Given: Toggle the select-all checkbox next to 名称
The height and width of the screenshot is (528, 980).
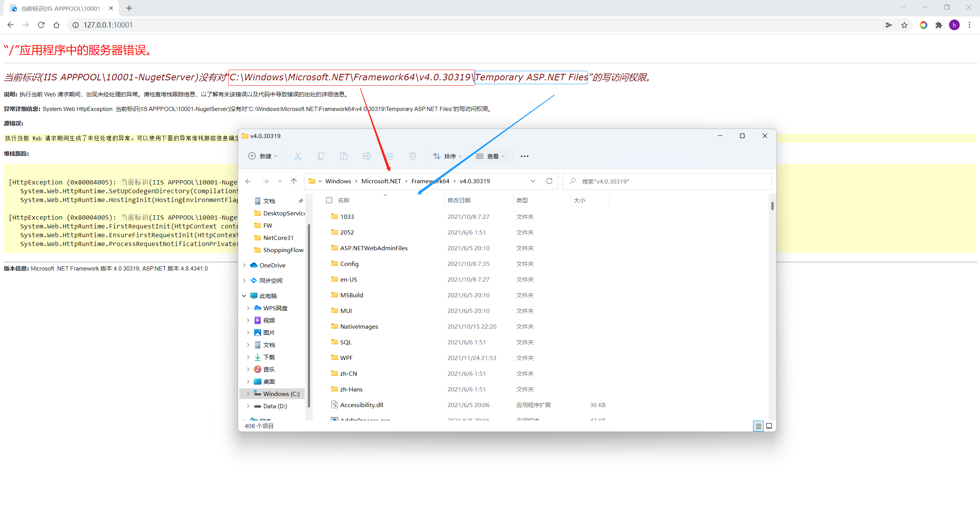Looking at the screenshot, I should pyautogui.click(x=329, y=200).
